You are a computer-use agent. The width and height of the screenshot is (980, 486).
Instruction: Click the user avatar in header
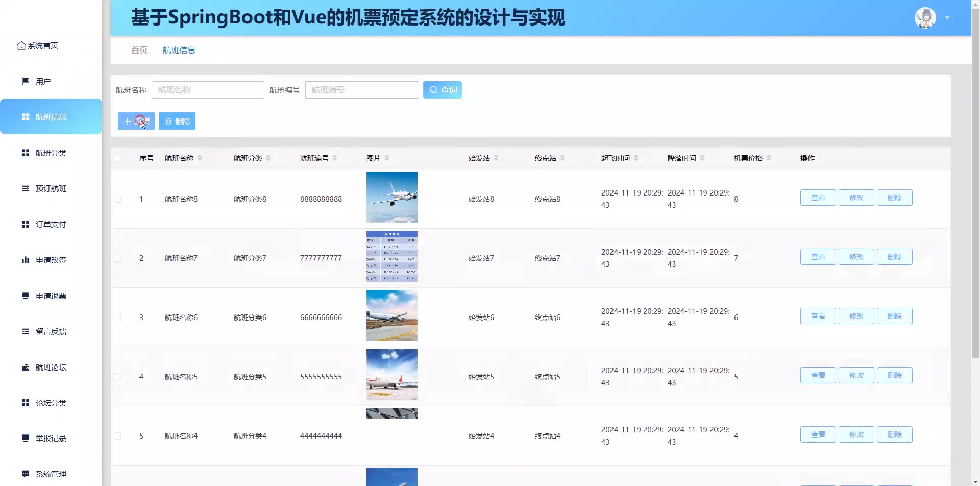pos(925,18)
